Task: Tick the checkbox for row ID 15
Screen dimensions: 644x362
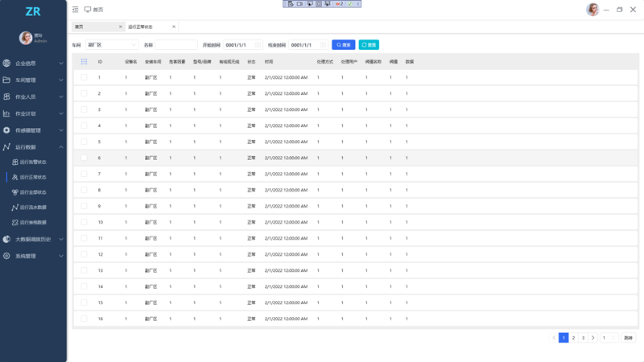Action: [x=85, y=302]
